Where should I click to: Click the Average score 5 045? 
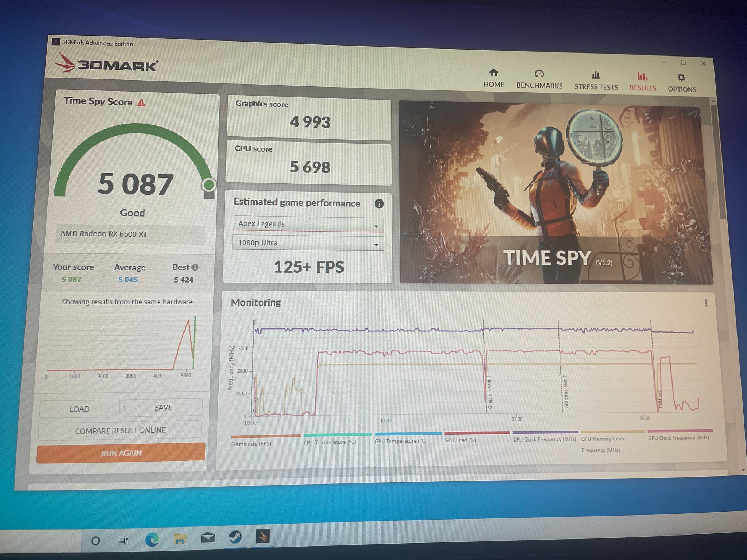pos(128,280)
